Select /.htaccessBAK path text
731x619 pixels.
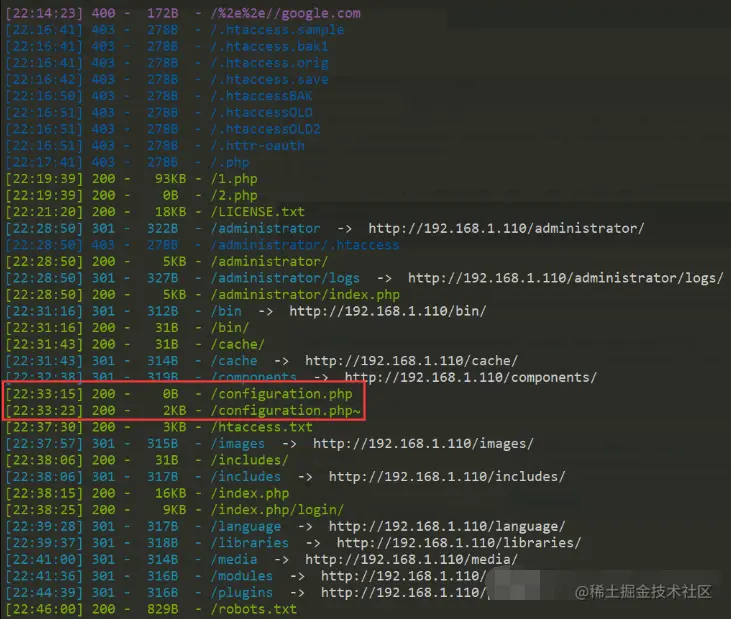pyautogui.click(x=262, y=96)
